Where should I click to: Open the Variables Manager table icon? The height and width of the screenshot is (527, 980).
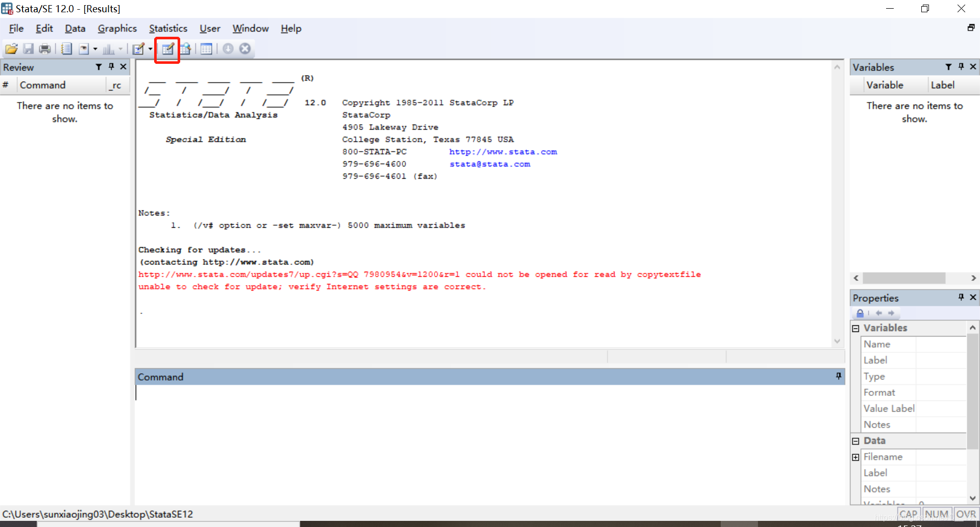(206, 49)
